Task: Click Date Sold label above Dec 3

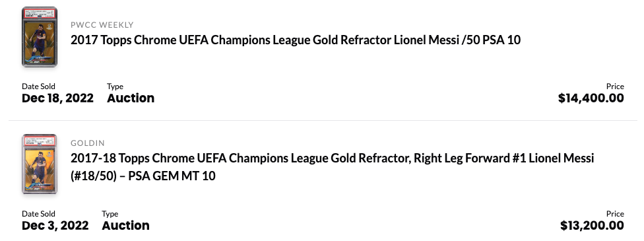Action: pos(39,214)
